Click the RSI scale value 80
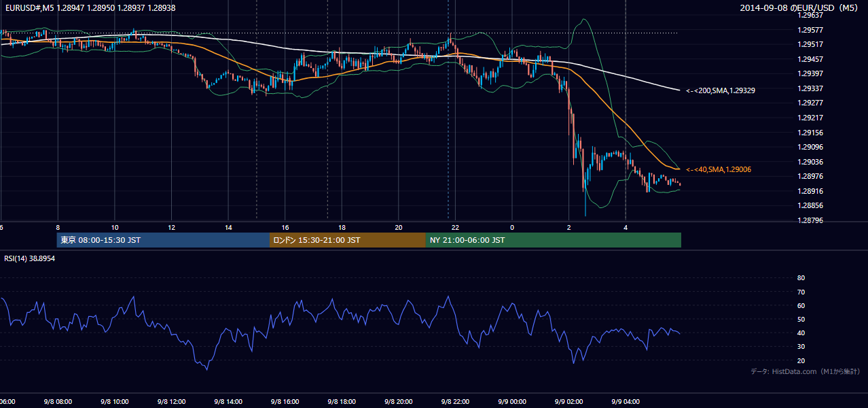 801,278
